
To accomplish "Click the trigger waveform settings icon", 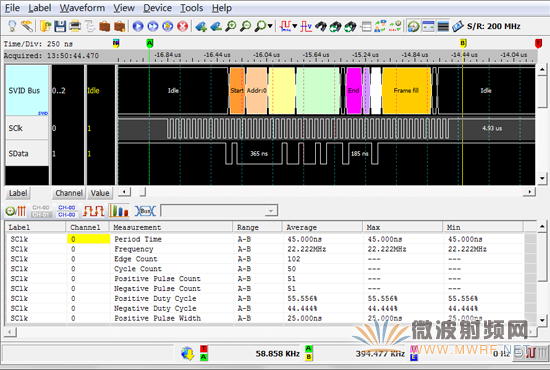I will coord(285,26).
